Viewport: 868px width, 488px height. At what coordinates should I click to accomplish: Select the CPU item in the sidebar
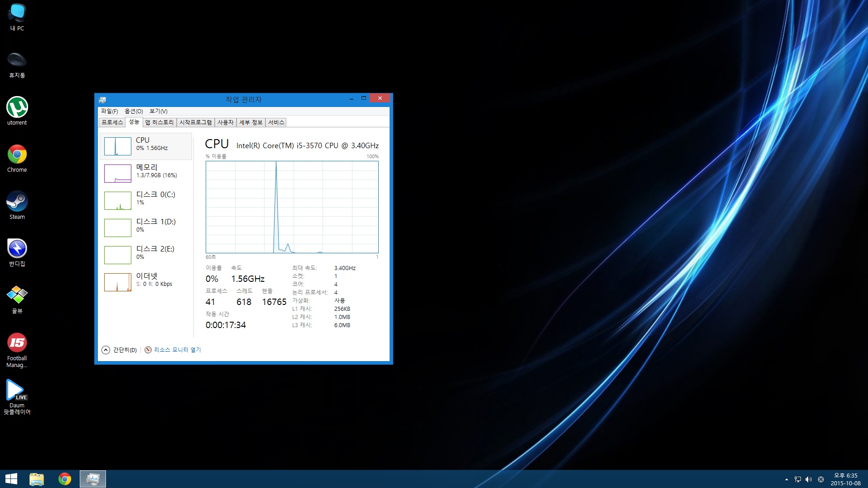(146, 146)
